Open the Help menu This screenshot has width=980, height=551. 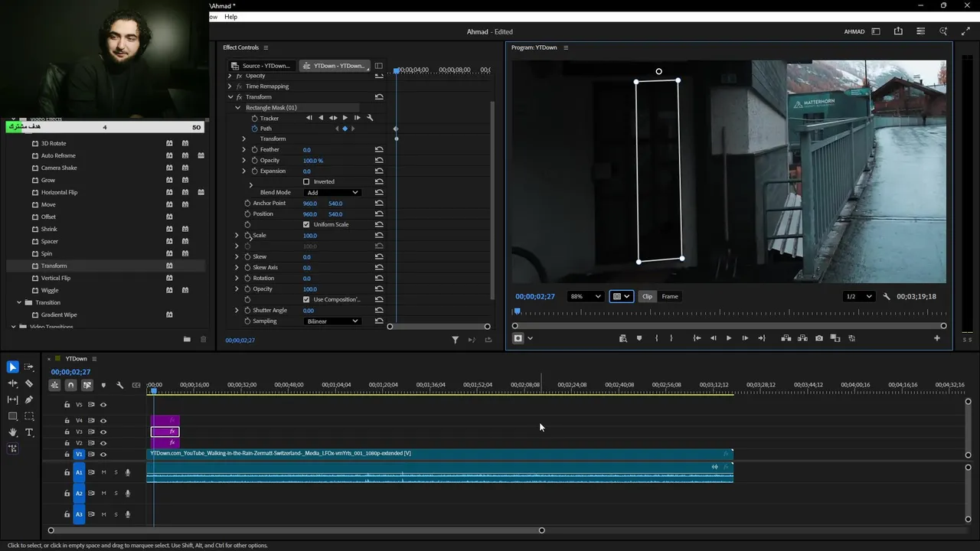click(x=230, y=17)
